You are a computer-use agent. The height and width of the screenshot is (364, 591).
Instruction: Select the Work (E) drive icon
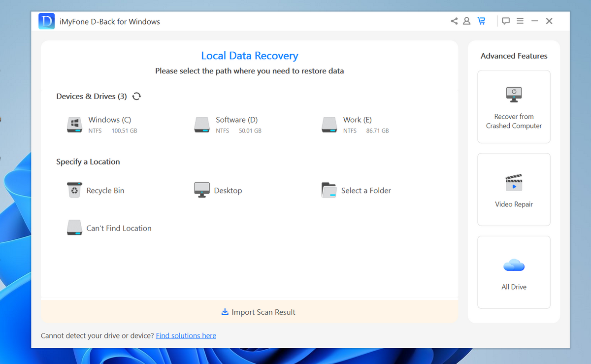pos(329,125)
